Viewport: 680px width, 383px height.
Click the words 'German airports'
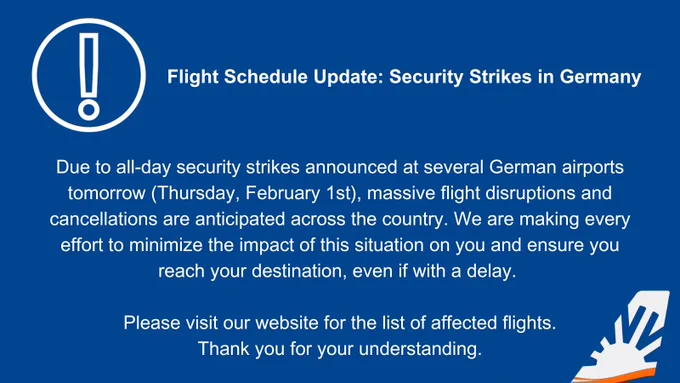click(x=556, y=167)
